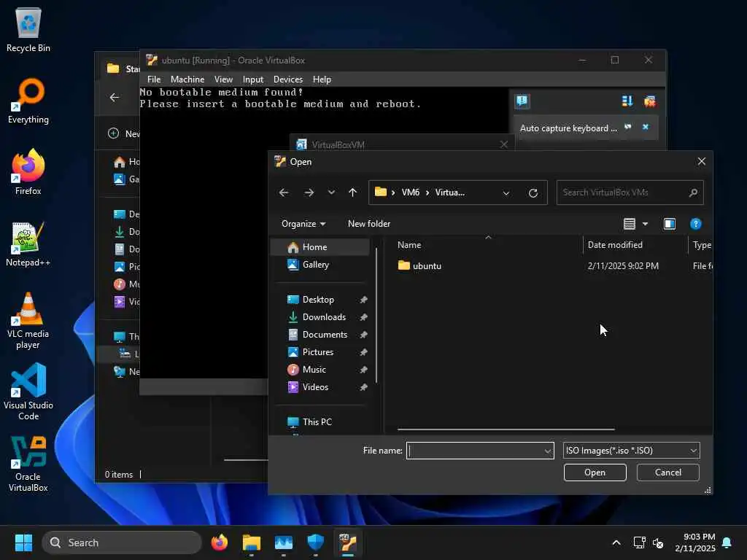Select the ubuntu folder
747x560 pixels.
(x=427, y=266)
